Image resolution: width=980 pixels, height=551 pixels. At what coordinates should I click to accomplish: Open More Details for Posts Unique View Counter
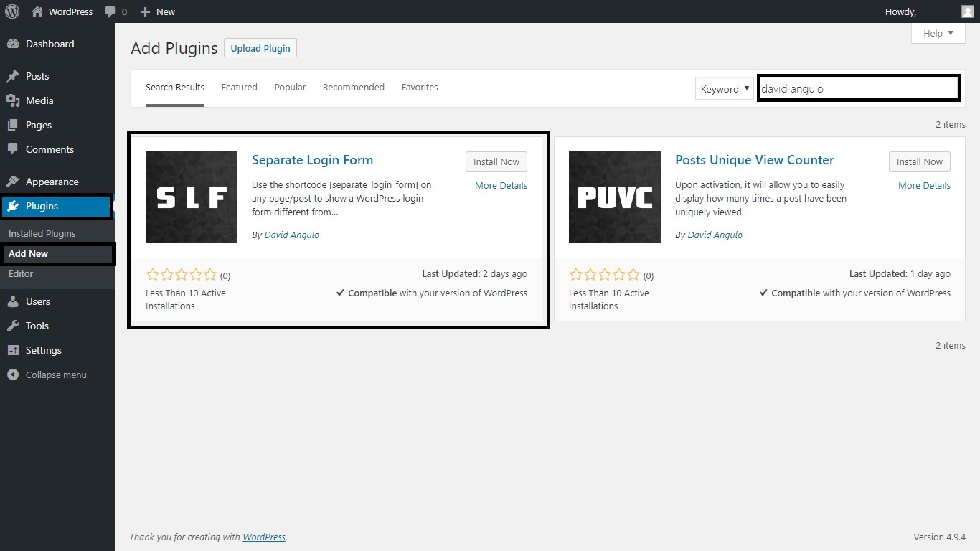coord(924,185)
